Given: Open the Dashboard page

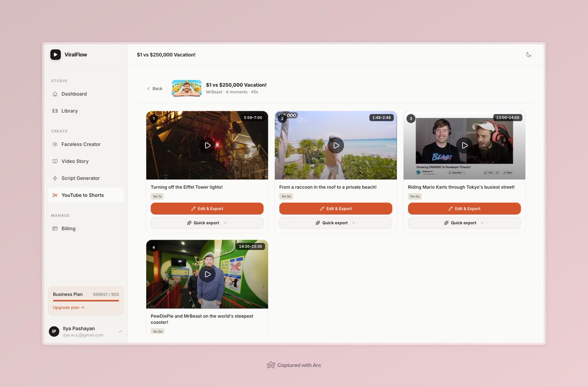Looking at the screenshot, I should pyautogui.click(x=86, y=94).
